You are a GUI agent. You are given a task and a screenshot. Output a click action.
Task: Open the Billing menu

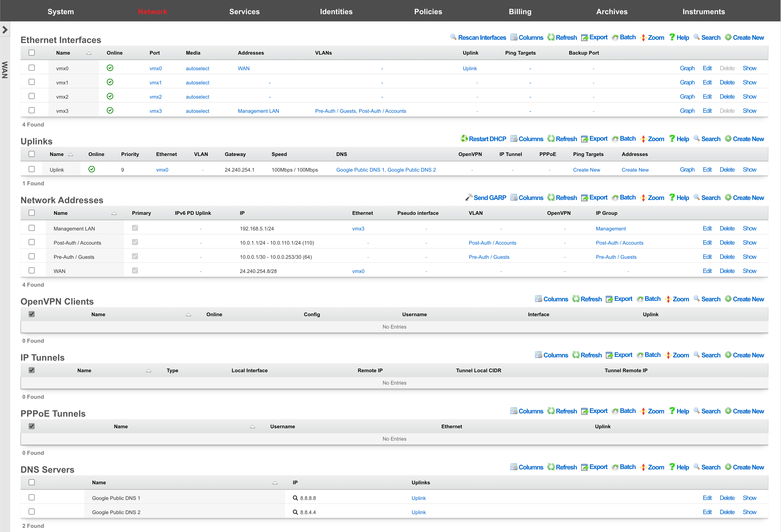520,11
